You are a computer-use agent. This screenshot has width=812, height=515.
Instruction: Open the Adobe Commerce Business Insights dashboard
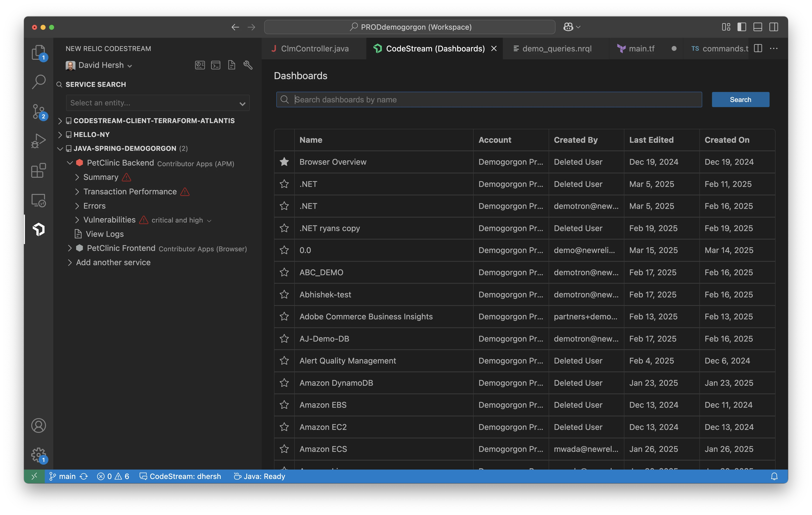(366, 317)
